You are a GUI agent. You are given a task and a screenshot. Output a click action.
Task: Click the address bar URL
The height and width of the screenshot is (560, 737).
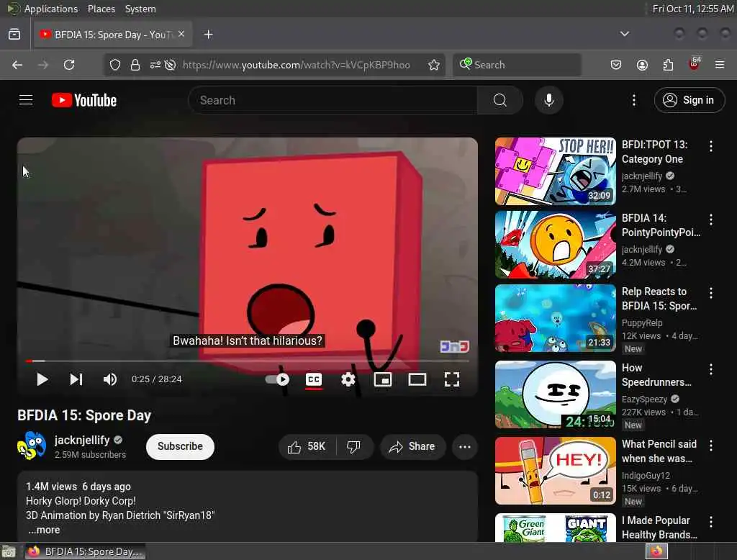pos(296,65)
